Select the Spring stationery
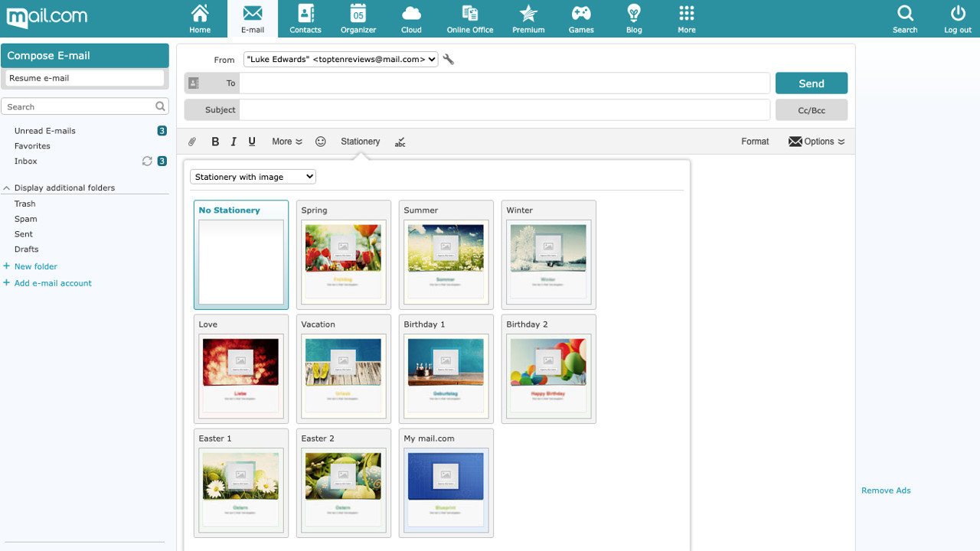The height and width of the screenshot is (551, 980). point(344,255)
